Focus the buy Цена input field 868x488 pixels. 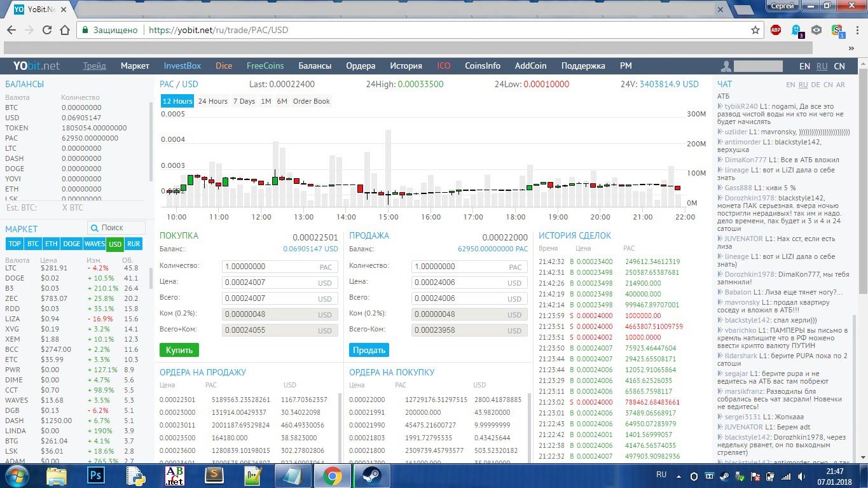tap(280, 282)
